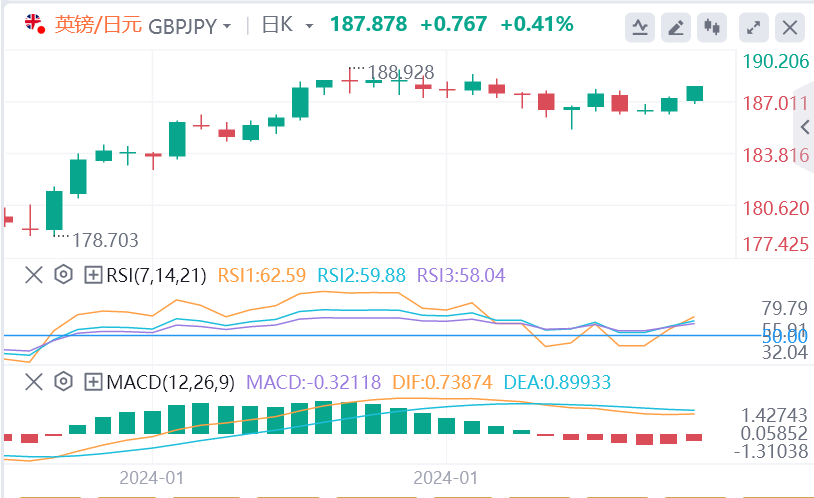Open the indicators chart-line icon
Screen dimensions: 814x498
click(x=640, y=27)
